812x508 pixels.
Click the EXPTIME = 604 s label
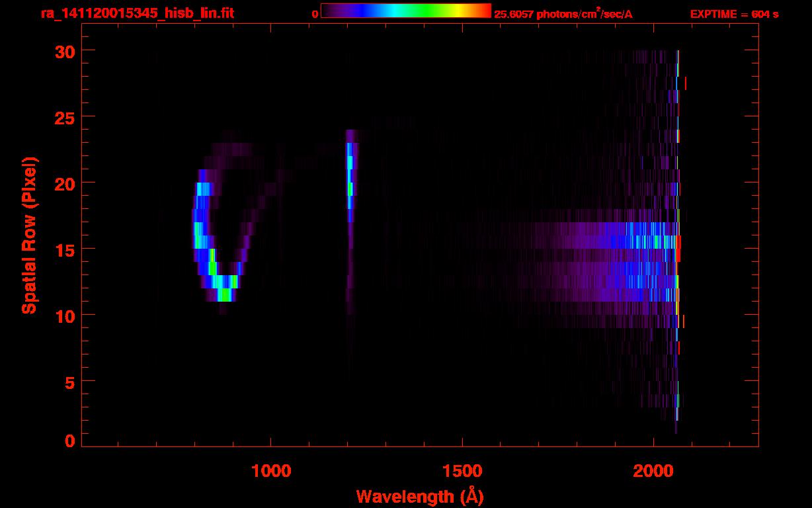[x=734, y=14]
